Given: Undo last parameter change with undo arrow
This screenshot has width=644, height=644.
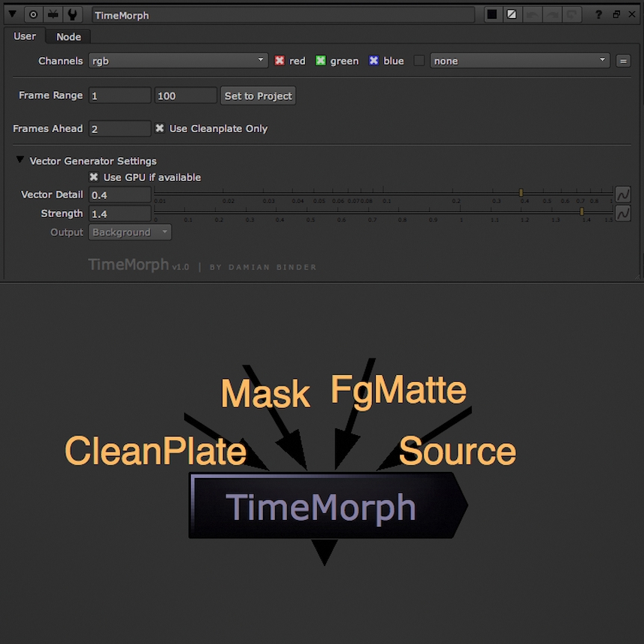Looking at the screenshot, I should tap(533, 14).
